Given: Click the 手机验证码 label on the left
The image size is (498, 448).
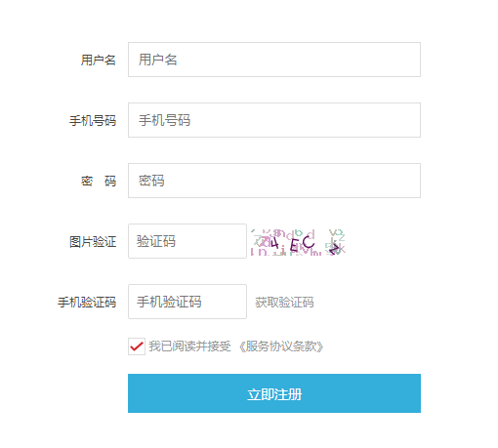Looking at the screenshot, I should (x=87, y=303).
